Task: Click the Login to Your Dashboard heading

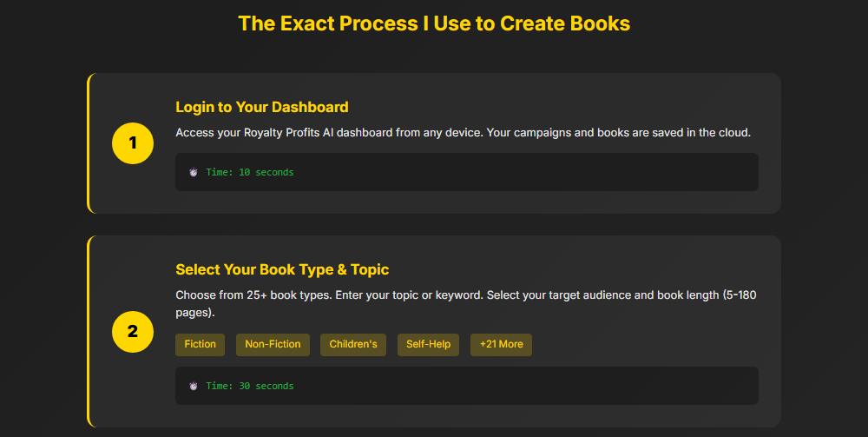Action: tap(262, 107)
